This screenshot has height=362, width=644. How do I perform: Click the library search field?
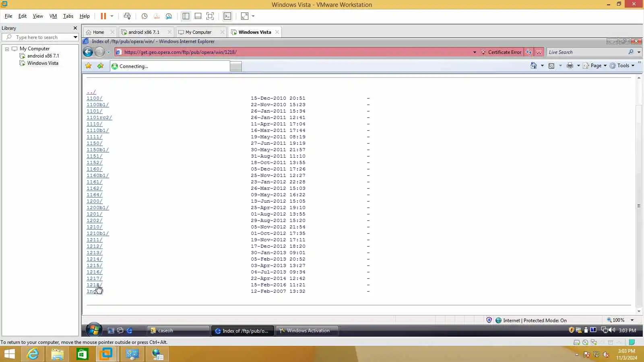39,37
